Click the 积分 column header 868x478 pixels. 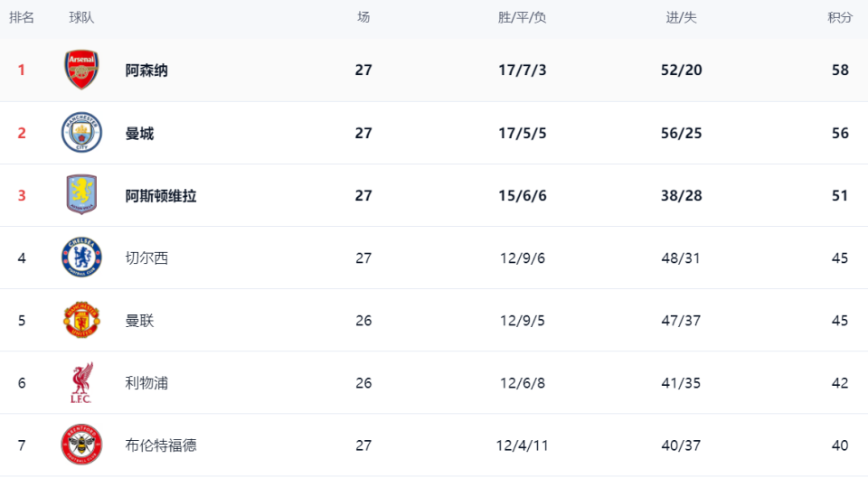840,18
